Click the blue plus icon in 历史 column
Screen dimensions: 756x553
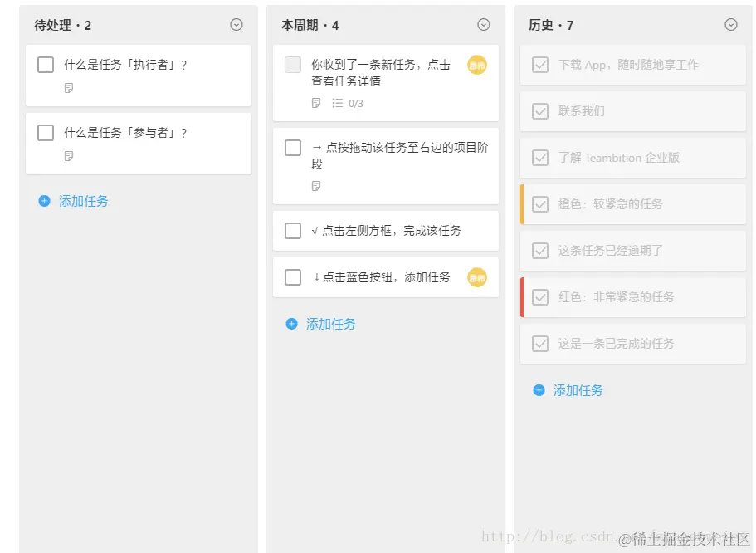[x=538, y=390]
